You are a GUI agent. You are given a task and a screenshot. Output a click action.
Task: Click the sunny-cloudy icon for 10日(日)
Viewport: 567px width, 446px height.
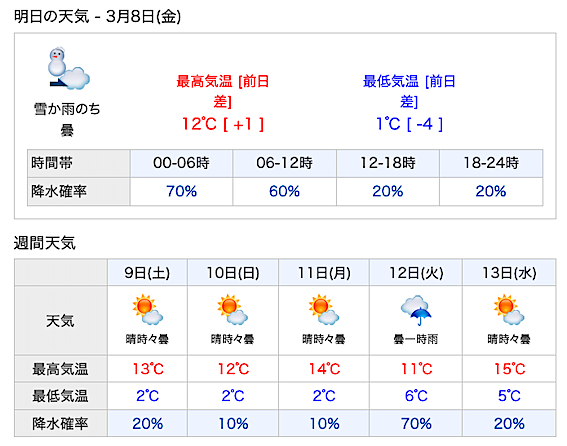coord(233,310)
